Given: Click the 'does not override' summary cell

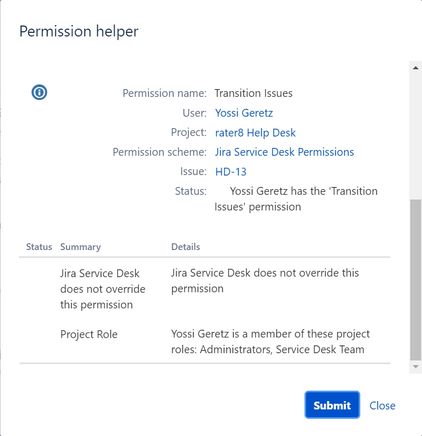Looking at the screenshot, I should (x=103, y=289).
